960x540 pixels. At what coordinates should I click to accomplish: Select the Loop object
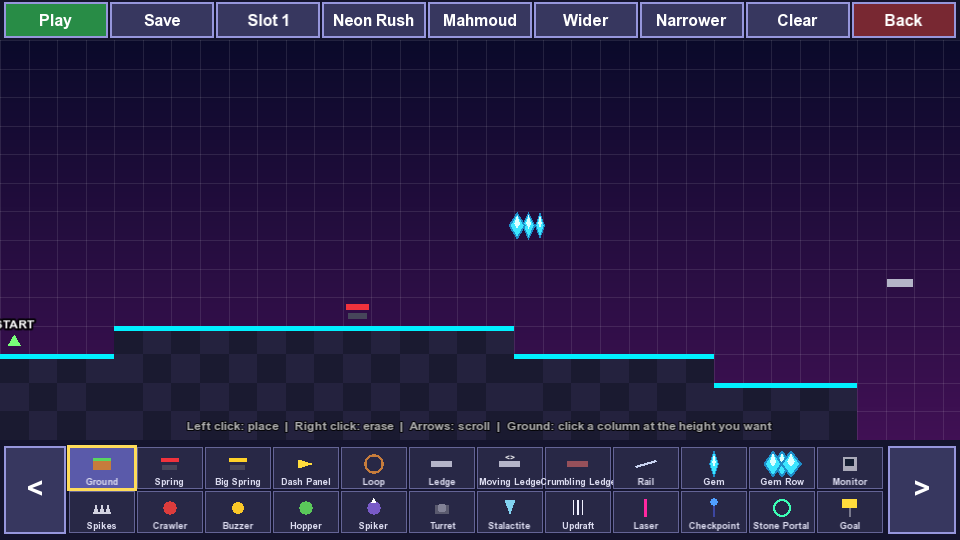tap(373, 468)
